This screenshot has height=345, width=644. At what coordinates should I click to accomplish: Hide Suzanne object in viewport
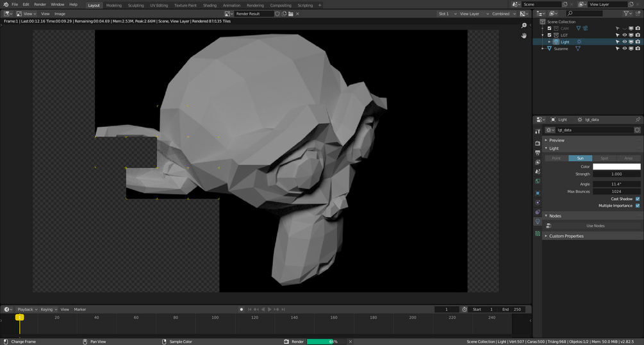tap(624, 49)
